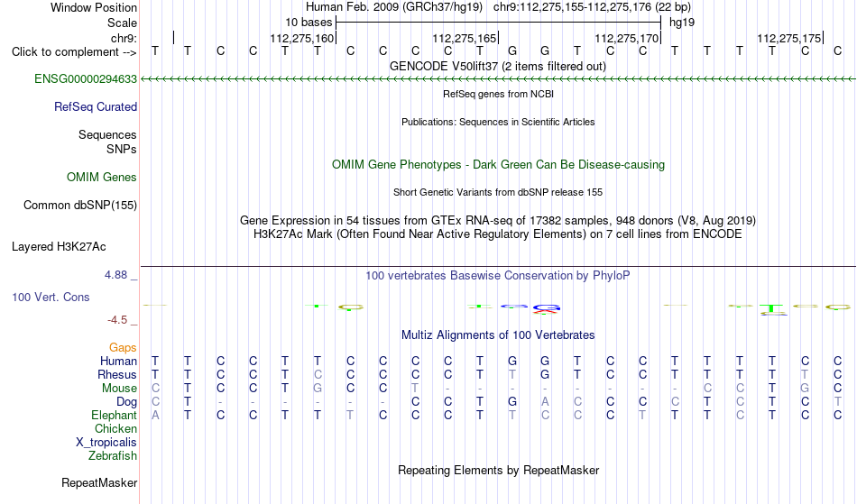
Task: Click the ENSG00000294633 green arrow gene line
Action: click(498, 79)
